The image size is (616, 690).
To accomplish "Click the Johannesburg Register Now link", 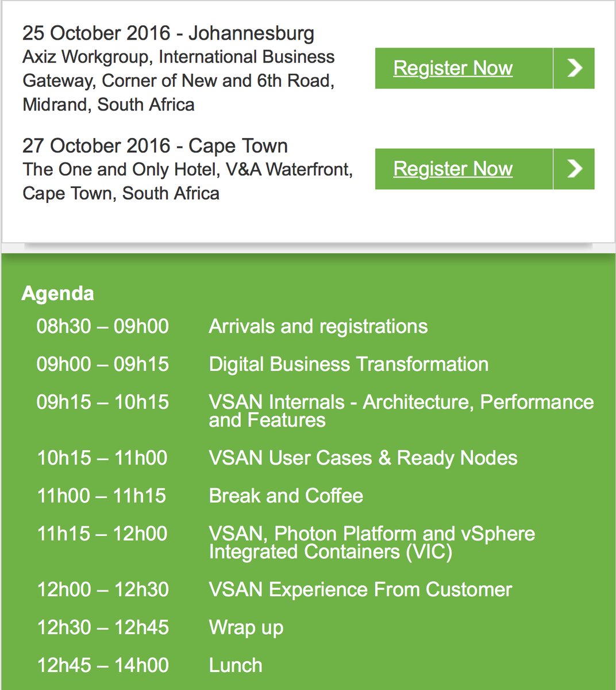I will [453, 68].
